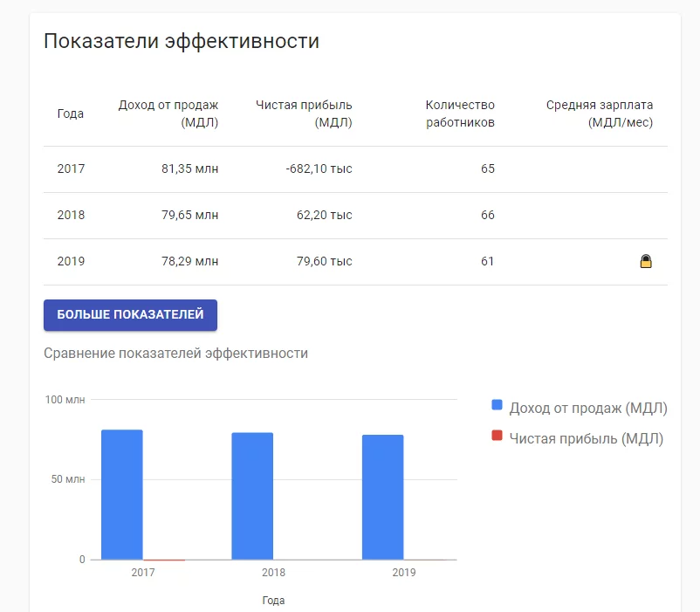Click the red 2017 net profit bar
The width and height of the screenshot is (700, 612).
pos(164,560)
